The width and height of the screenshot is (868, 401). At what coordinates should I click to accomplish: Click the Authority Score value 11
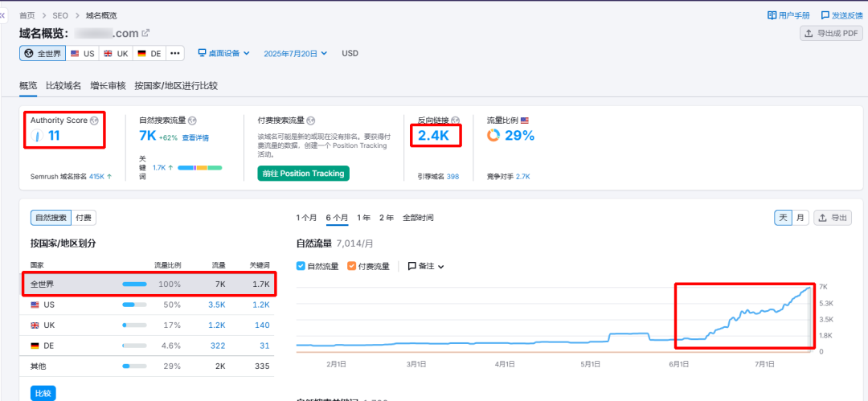55,135
